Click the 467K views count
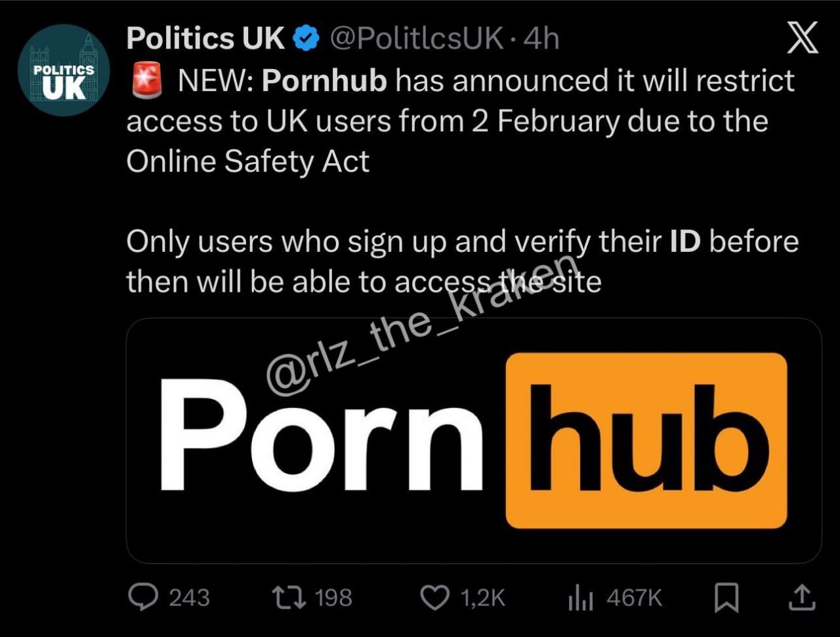This screenshot has height=637, width=840. click(x=635, y=598)
